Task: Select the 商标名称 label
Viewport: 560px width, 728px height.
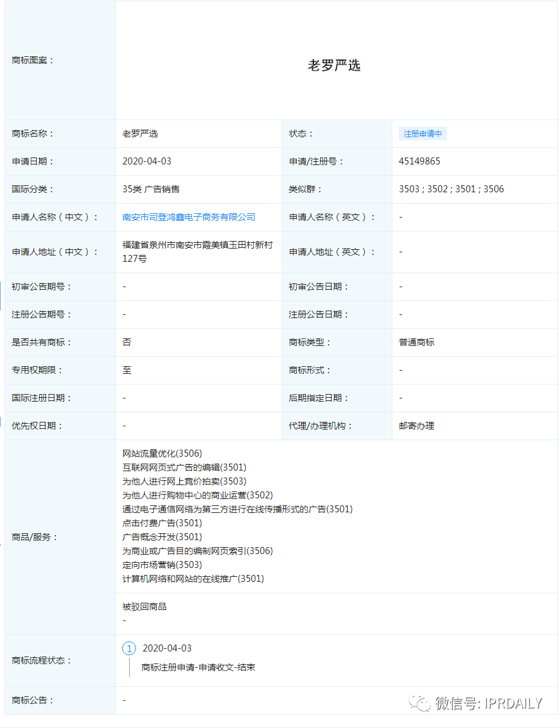Action: [x=32, y=133]
